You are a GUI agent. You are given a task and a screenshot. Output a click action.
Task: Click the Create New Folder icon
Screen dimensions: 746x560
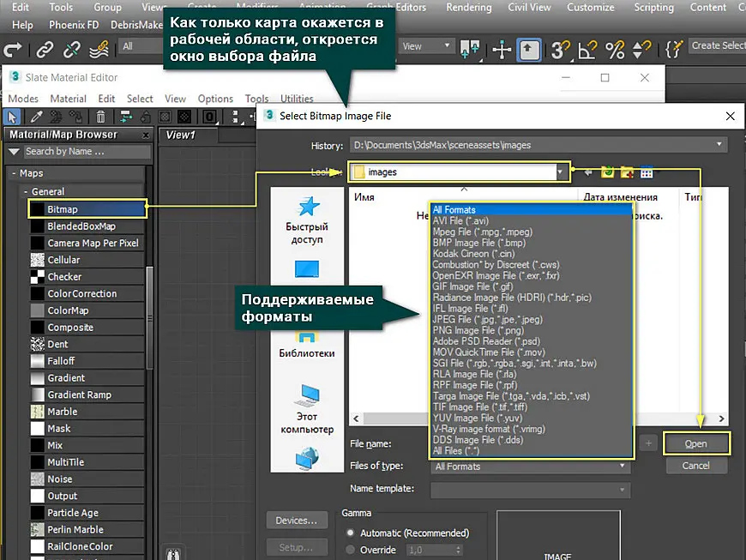[627, 172]
